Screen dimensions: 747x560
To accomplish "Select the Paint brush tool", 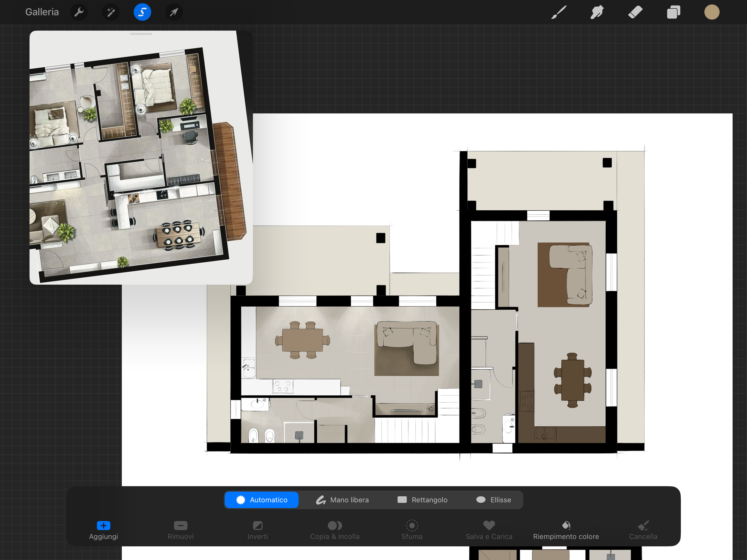I will (558, 12).
